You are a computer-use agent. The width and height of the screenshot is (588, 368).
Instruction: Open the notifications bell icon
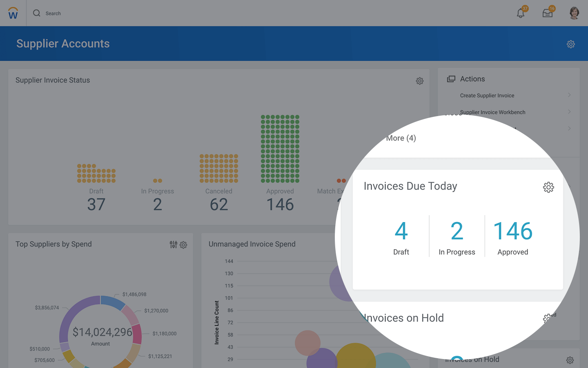click(x=521, y=13)
